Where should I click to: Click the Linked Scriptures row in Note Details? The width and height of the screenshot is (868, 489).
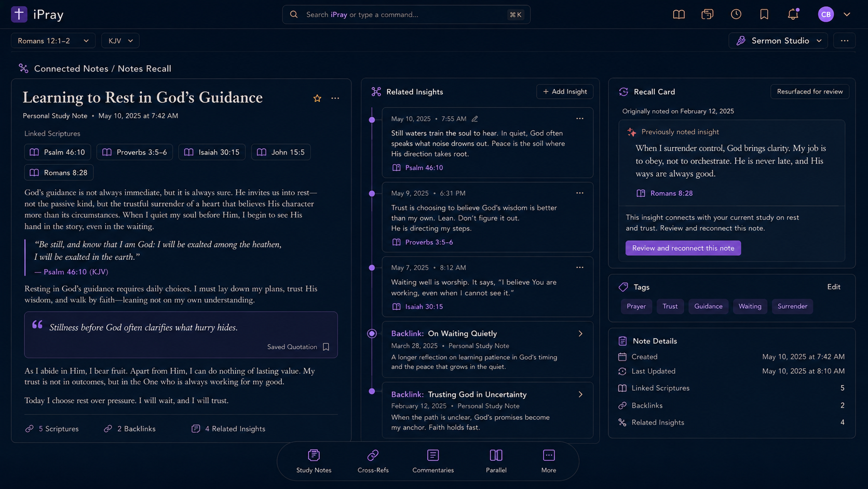[731, 388]
